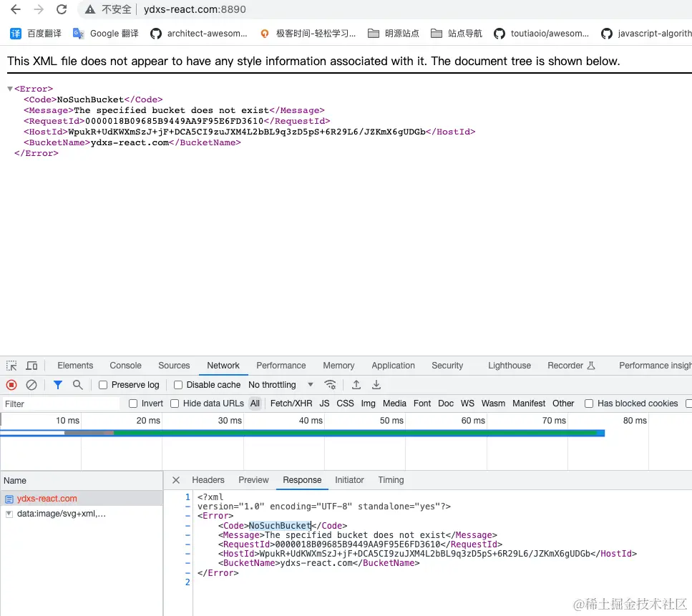The height and width of the screenshot is (616, 692).
Task: Enable the Disable cache checkbox
Action: [178, 385]
